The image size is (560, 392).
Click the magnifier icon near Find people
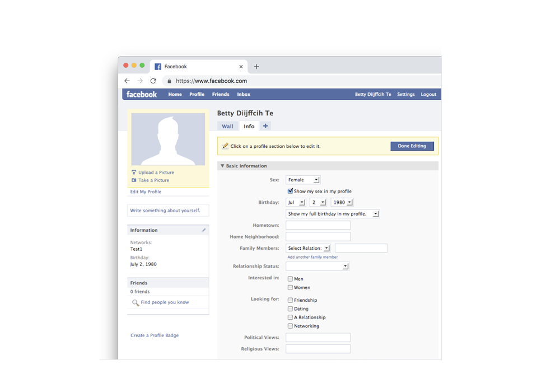pos(136,303)
